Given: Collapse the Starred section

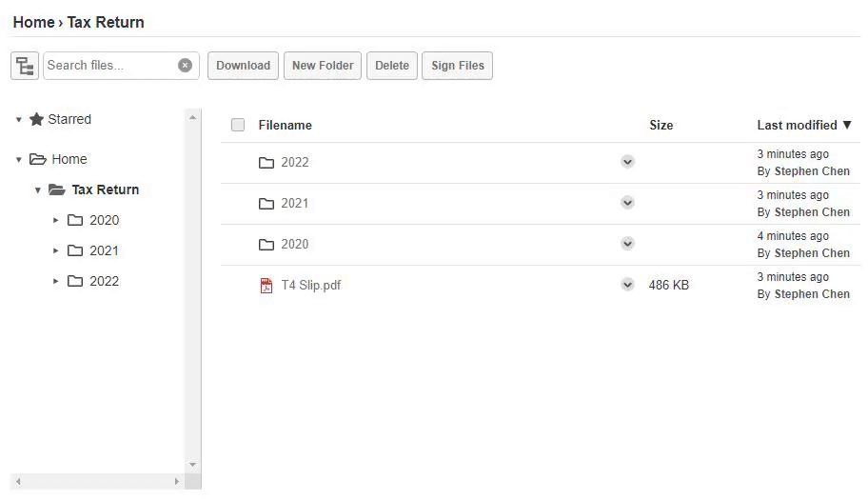Looking at the screenshot, I should [18, 119].
